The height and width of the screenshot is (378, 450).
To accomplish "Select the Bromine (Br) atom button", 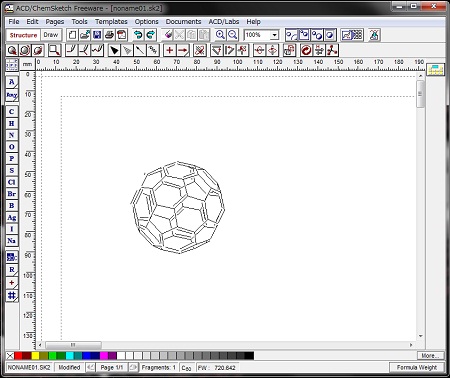I will pos(12,194).
